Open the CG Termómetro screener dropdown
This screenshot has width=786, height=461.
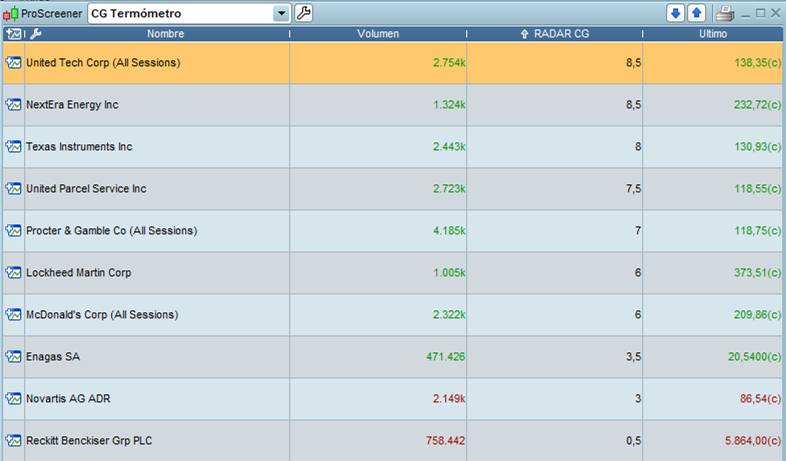point(281,14)
